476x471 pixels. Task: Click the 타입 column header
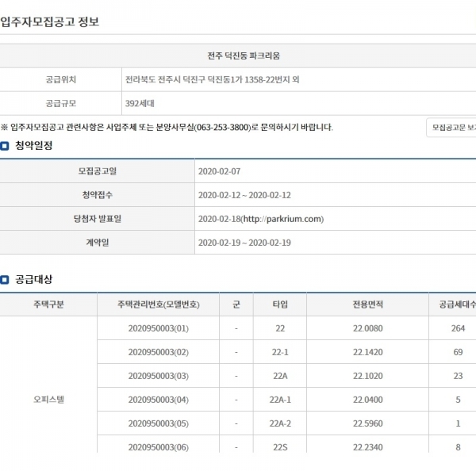pyautogui.click(x=280, y=304)
